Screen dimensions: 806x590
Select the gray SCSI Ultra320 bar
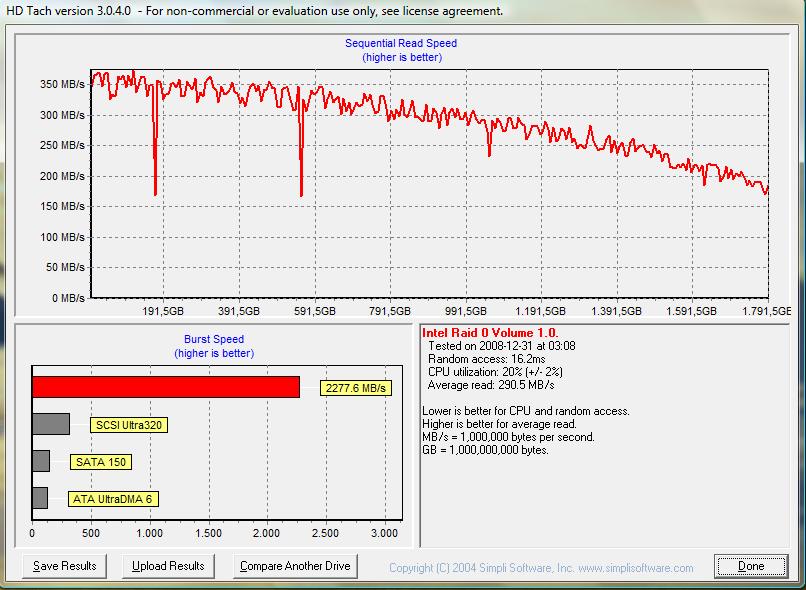[x=51, y=424]
